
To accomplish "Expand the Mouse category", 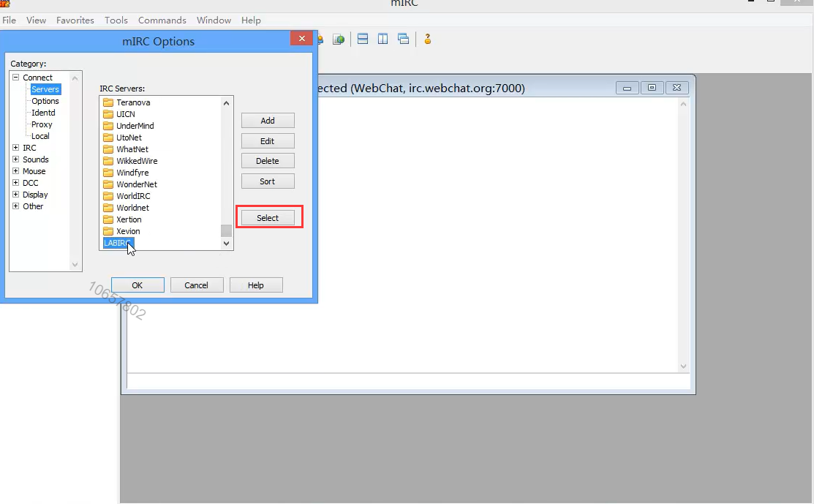I will [15, 170].
